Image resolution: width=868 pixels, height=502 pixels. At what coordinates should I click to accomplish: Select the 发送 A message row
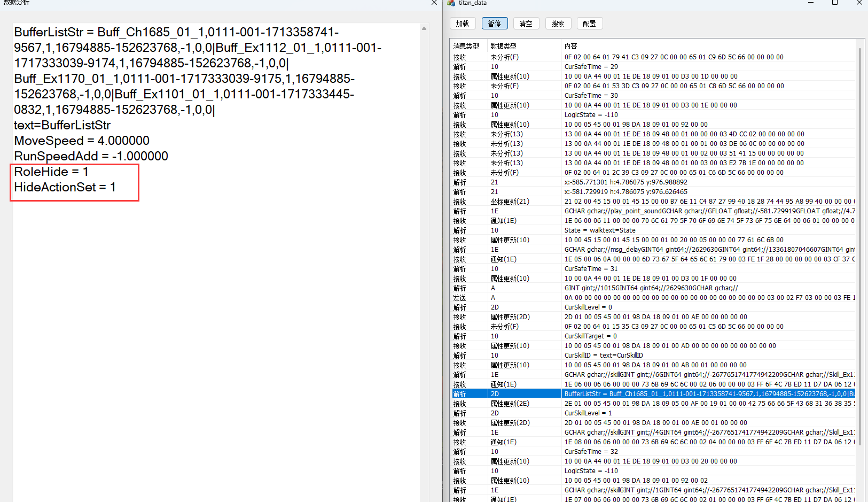click(x=654, y=298)
